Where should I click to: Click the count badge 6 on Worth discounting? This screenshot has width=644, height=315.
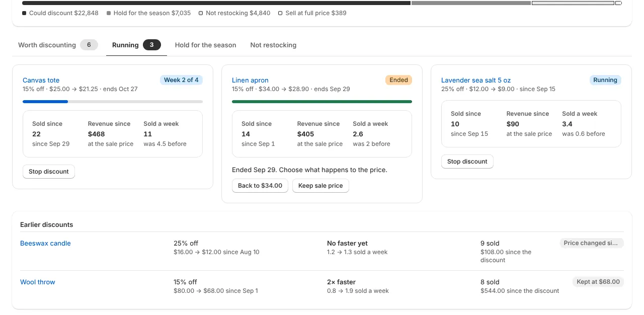click(x=89, y=45)
